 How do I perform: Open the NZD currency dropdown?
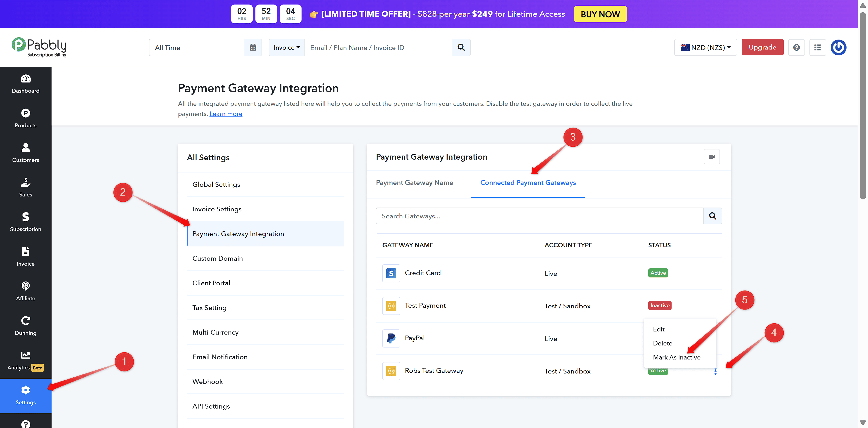[x=705, y=47]
